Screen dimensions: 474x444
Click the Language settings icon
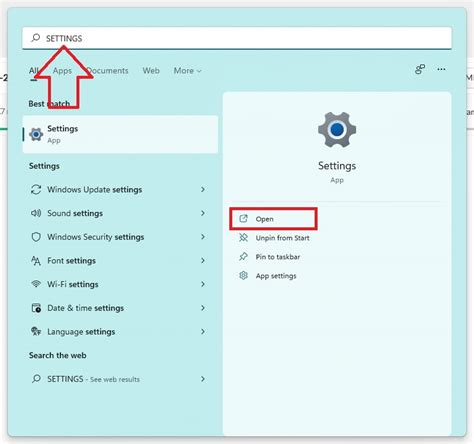[x=36, y=331]
